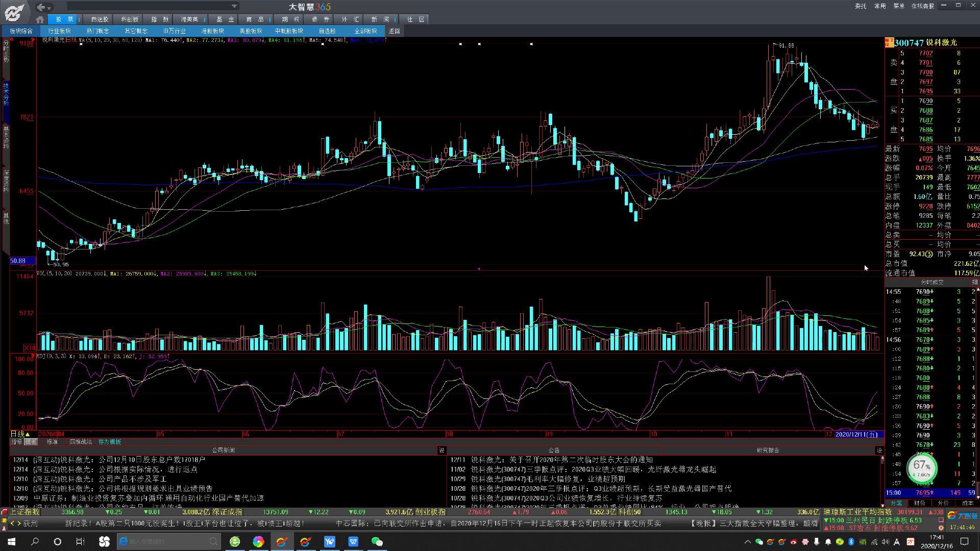Select 全部板块 sub-tab
Screen dimensions: 980x551
[x=365, y=31]
